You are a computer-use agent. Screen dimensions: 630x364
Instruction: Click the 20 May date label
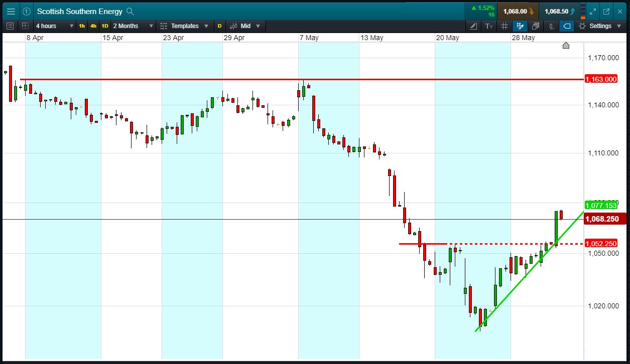coord(447,38)
